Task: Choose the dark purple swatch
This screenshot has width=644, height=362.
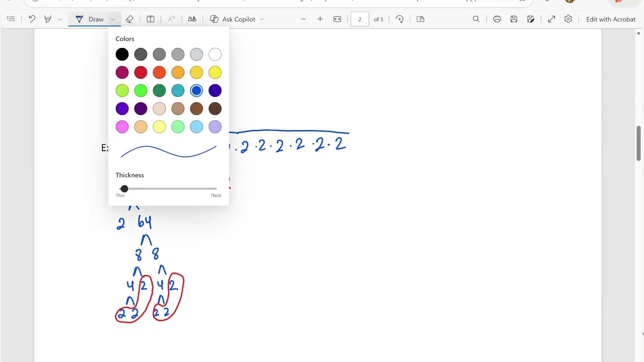Action: coord(141,109)
